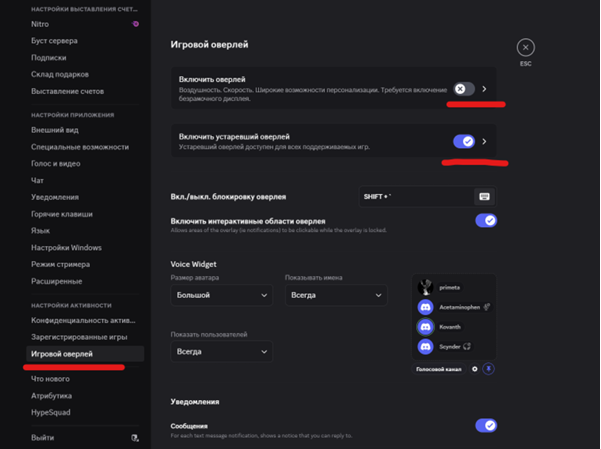Image resolution: width=601 pixels, height=449 pixels.
Task: Toggle Включить интерактивные области оверлея switch
Action: point(485,221)
